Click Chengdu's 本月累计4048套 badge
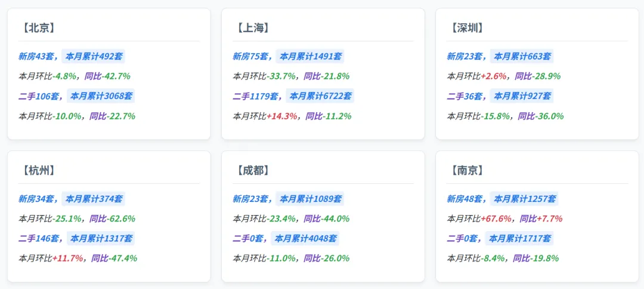The width and height of the screenshot is (644, 289). tap(305, 239)
